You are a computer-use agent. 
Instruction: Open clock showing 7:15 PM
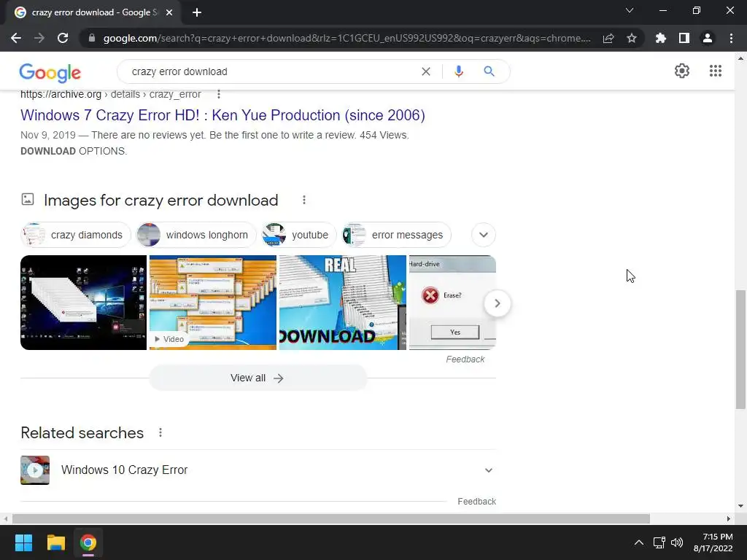pos(713,542)
